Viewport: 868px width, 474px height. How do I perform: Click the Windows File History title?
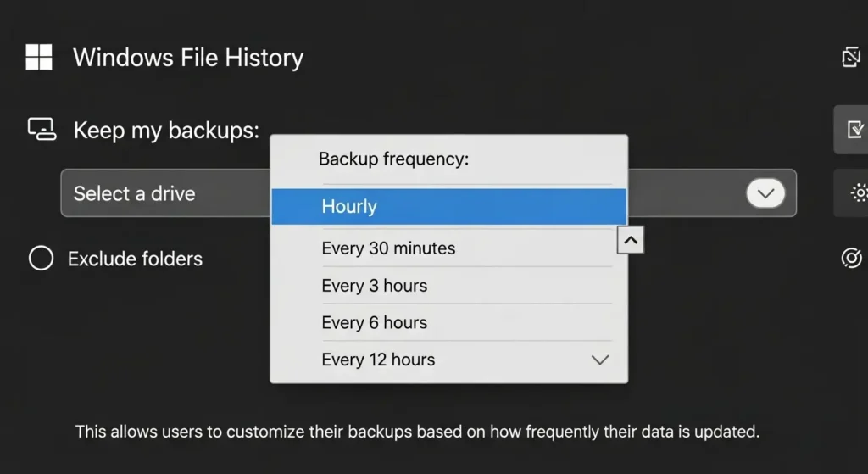point(188,58)
